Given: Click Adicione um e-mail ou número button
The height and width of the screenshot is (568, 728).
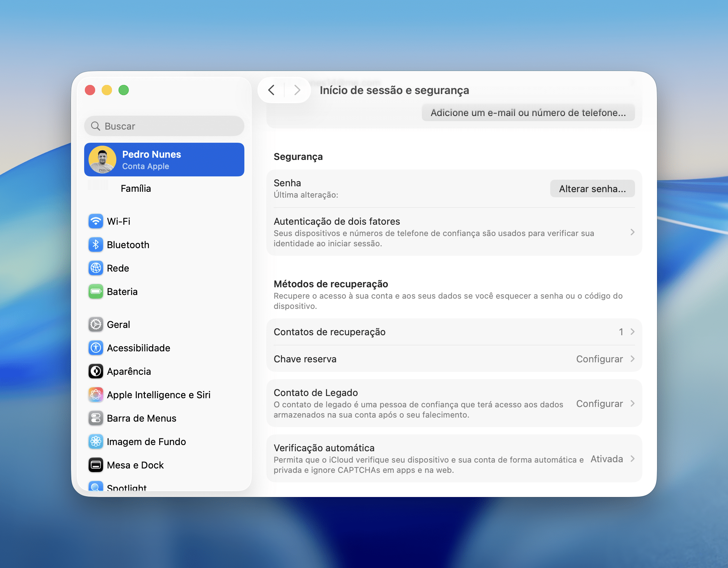Looking at the screenshot, I should point(528,113).
